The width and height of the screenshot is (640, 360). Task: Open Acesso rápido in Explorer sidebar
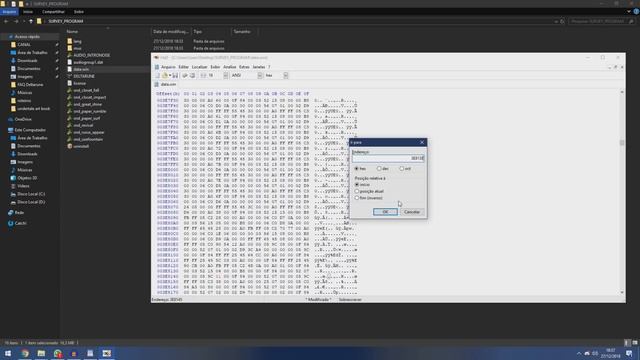tap(27, 37)
